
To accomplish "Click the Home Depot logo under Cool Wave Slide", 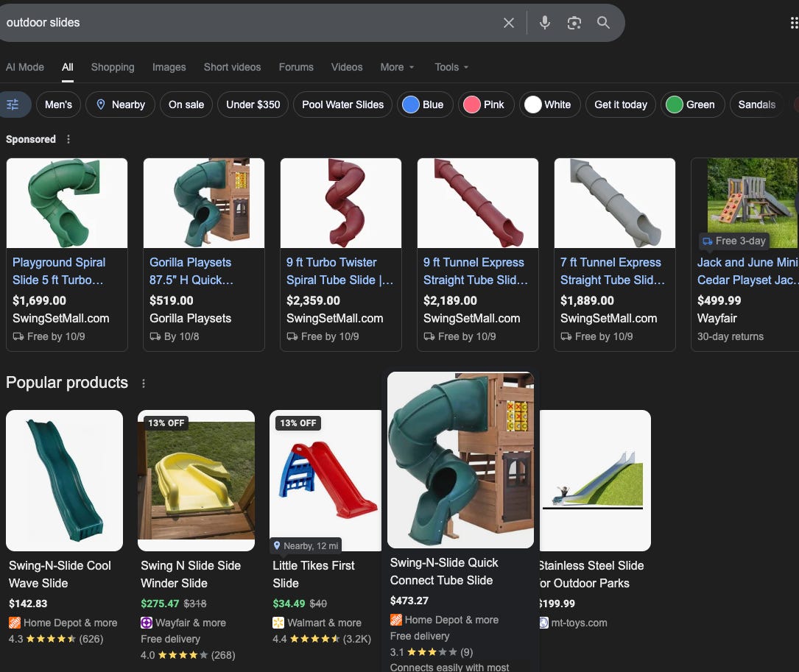I will 14,623.
